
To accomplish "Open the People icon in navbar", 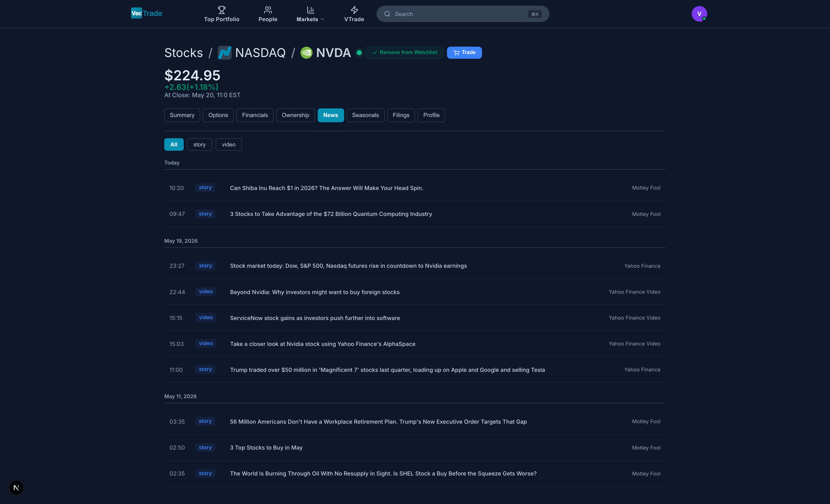I will click(268, 10).
